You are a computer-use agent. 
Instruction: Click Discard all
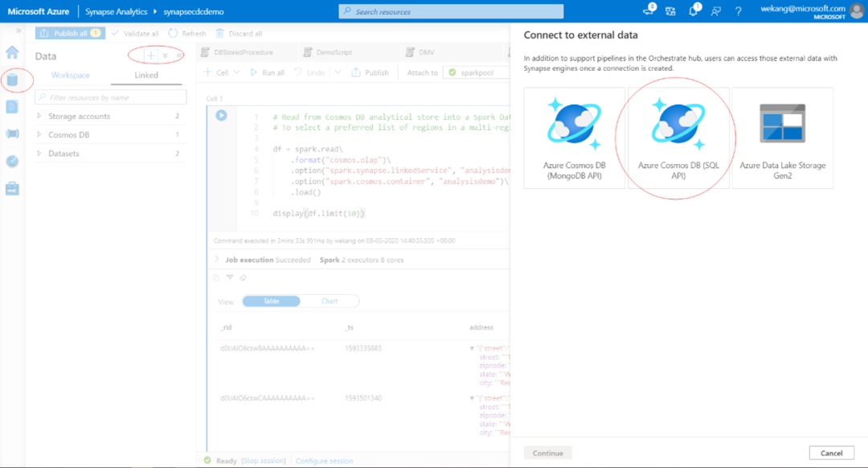pyautogui.click(x=240, y=33)
